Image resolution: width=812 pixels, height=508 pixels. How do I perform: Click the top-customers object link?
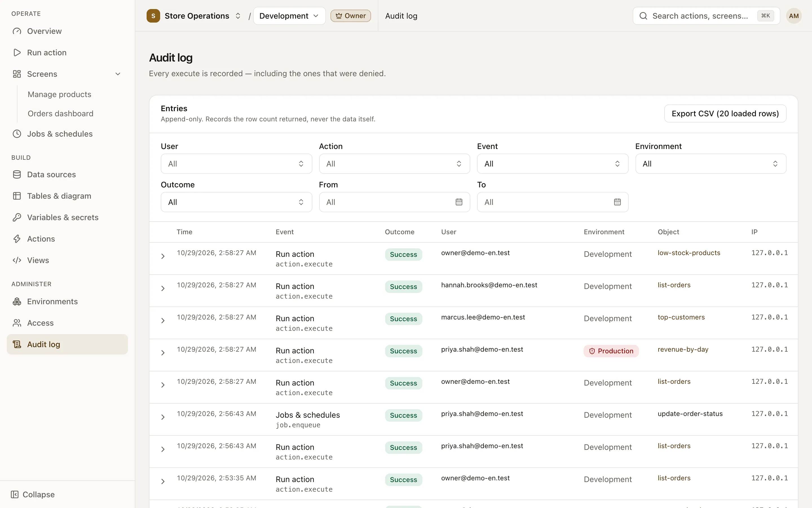tap(681, 317)
